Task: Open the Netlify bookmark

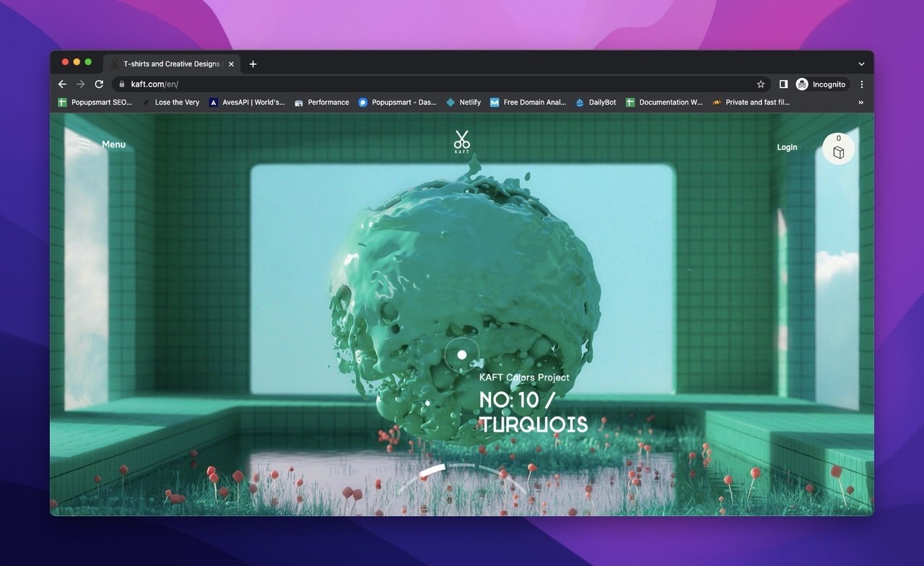Action: [x=463, y=103]
